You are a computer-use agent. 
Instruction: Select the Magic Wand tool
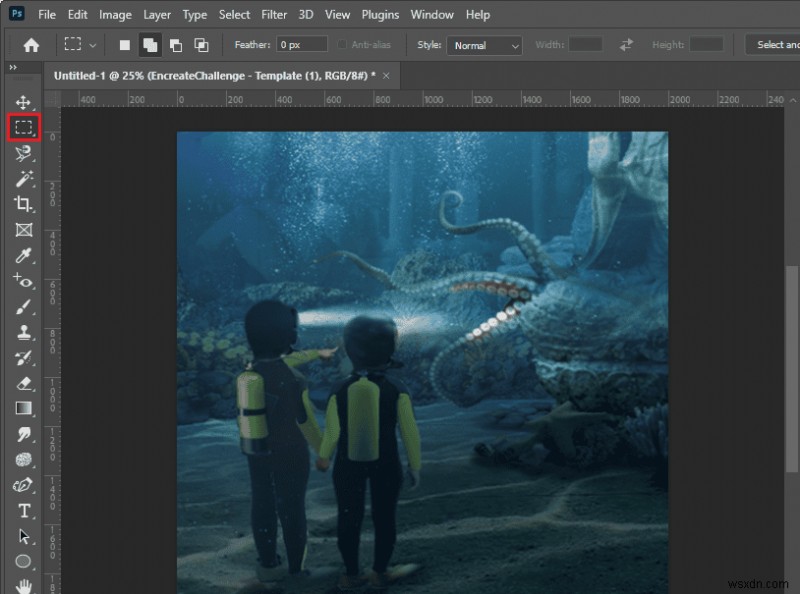23,179
